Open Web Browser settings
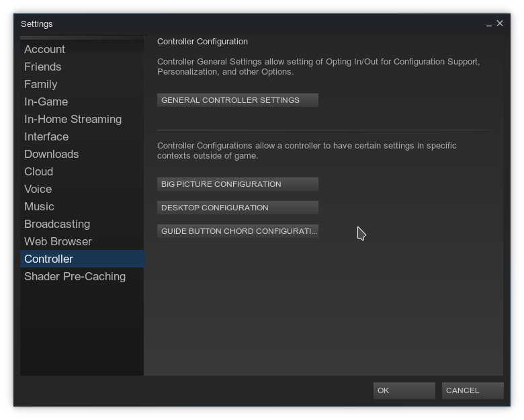Image resolution: width=524 pixels, height=420 pixels. click(58, 242)
